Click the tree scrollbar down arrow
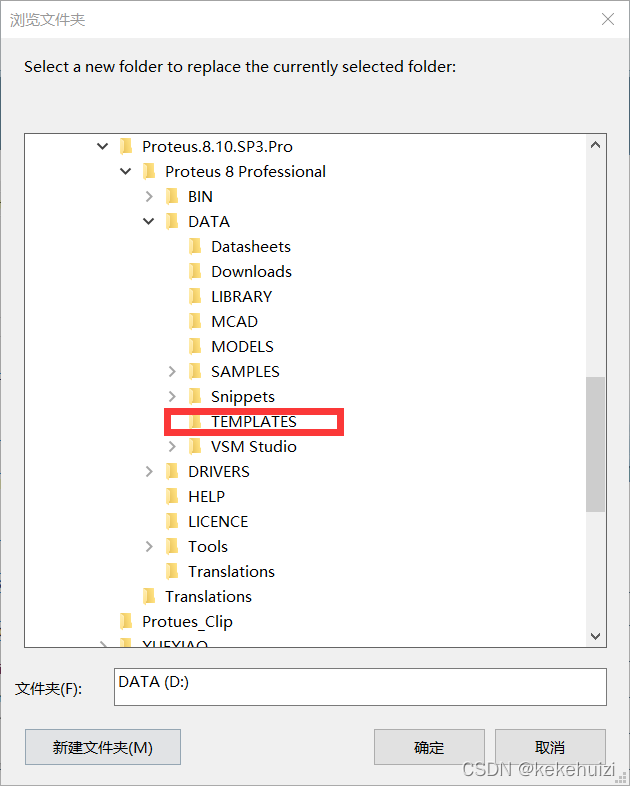630x786 pixels. pos(595,636)
